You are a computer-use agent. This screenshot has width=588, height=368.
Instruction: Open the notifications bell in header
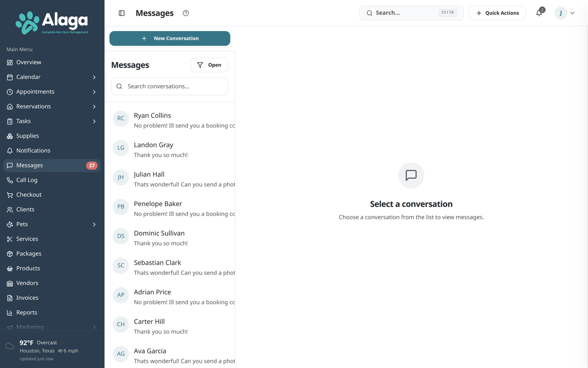539,13
